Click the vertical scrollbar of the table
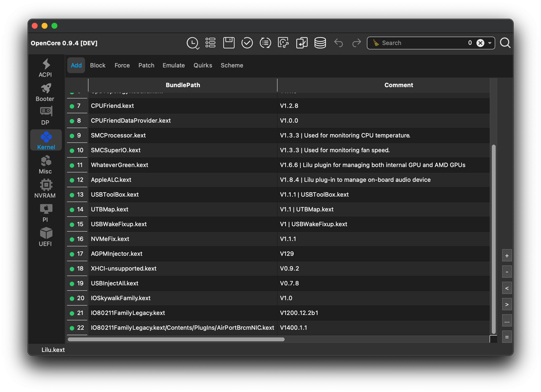The image size is (541, 392). pos(494,239)
